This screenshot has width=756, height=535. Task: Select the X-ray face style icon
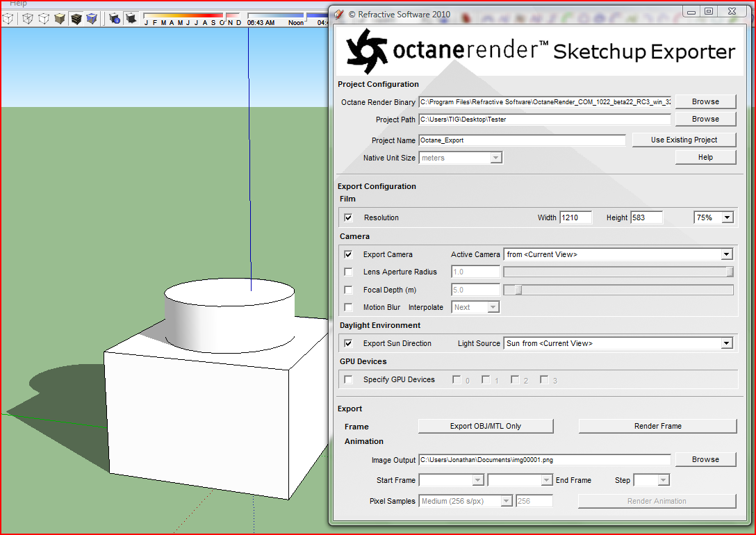coord(8,19)
